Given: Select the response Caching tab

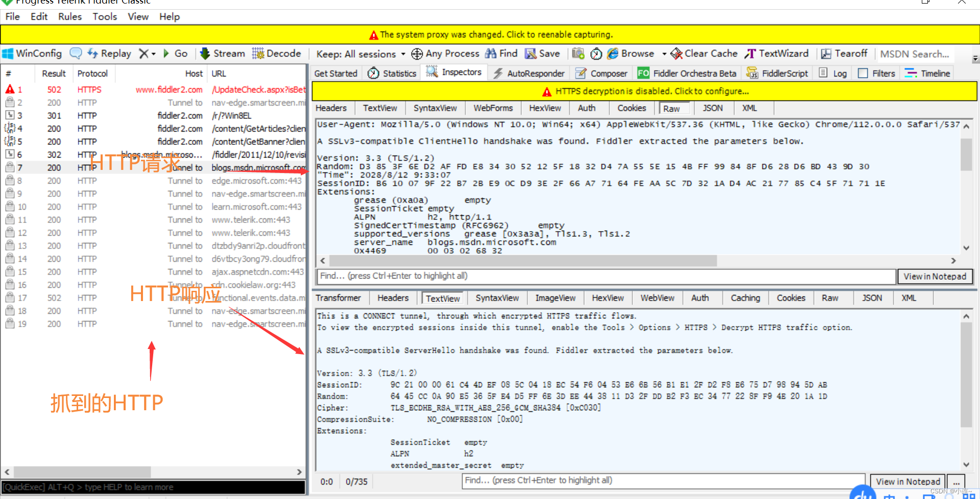Looking at the screenshot, I should pyautogui.click(x=745, y=298).
